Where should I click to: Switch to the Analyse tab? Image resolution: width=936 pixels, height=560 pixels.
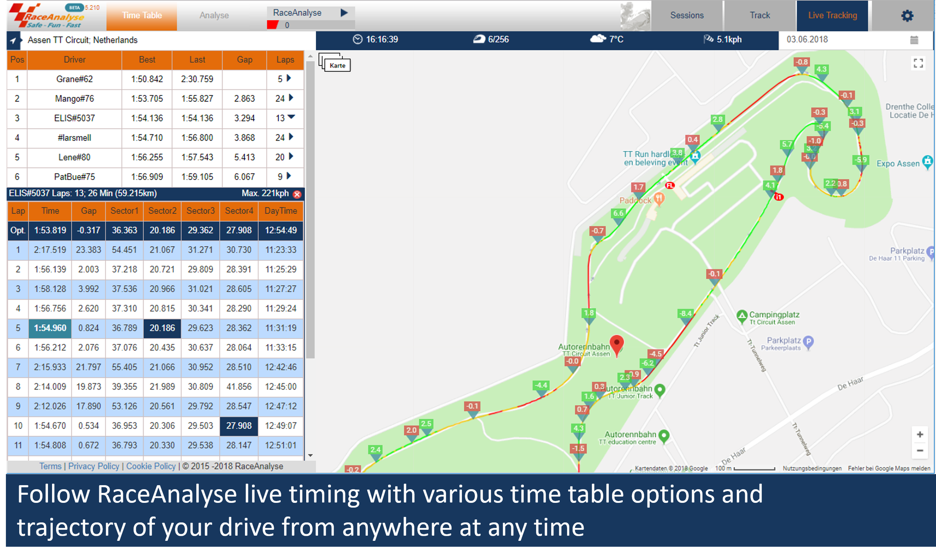214,16
